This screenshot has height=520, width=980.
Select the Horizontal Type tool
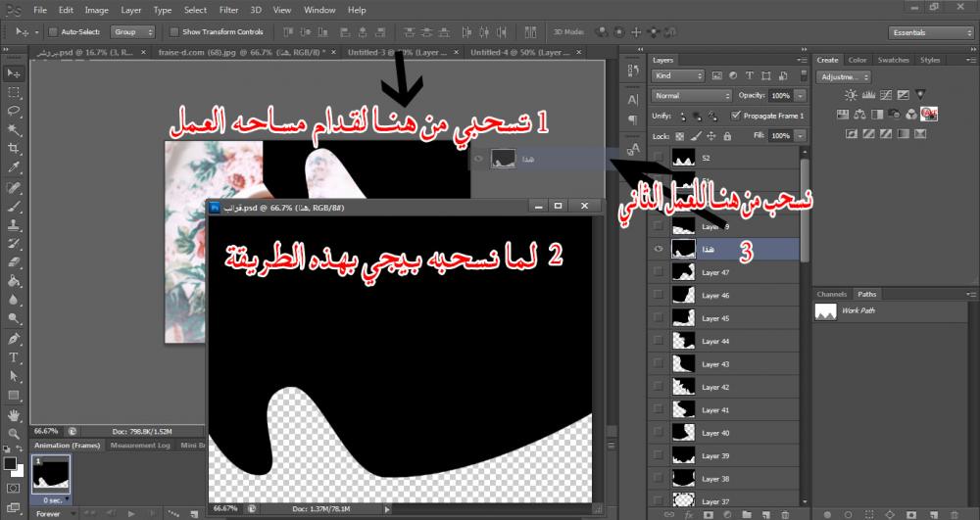[14, 356]
